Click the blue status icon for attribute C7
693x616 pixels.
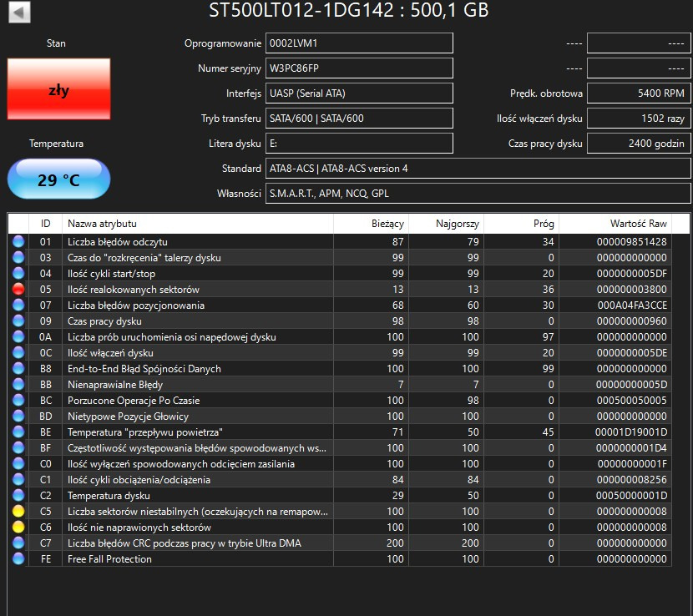(18, 543)
